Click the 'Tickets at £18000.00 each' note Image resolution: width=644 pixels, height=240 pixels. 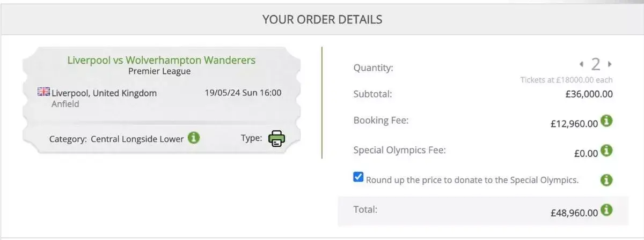(x=566, y=80)
